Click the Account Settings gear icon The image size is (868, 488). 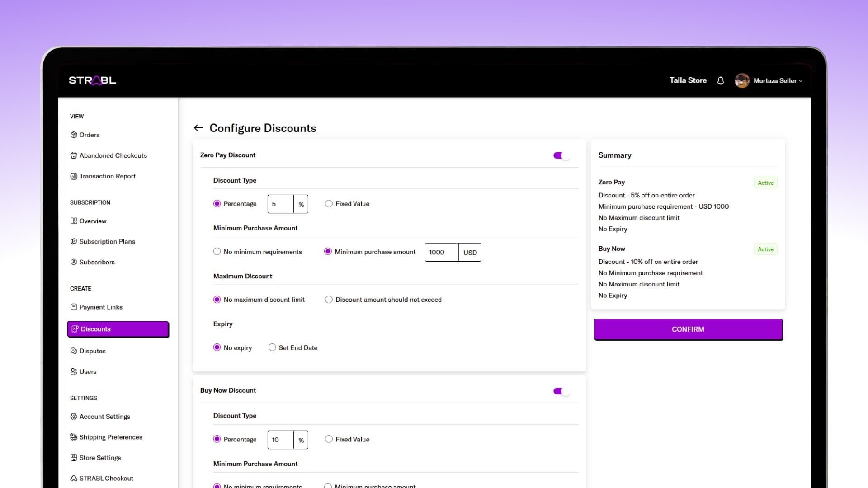[74, 417]
